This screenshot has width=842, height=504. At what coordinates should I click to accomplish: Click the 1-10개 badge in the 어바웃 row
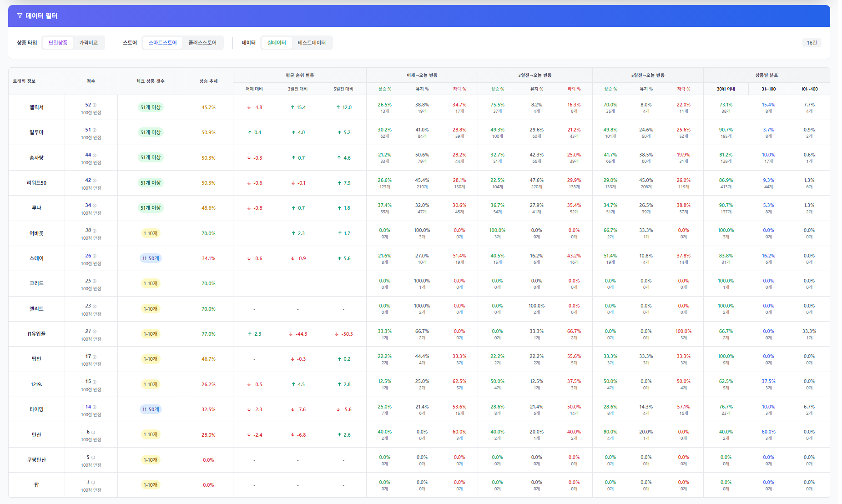tap(151, 233)
